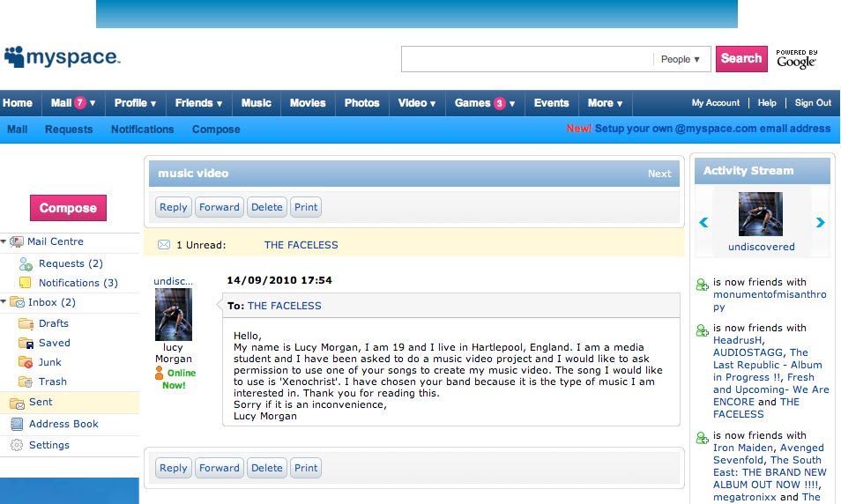Expand the Games menu arrow

click(x=512, y=103)
